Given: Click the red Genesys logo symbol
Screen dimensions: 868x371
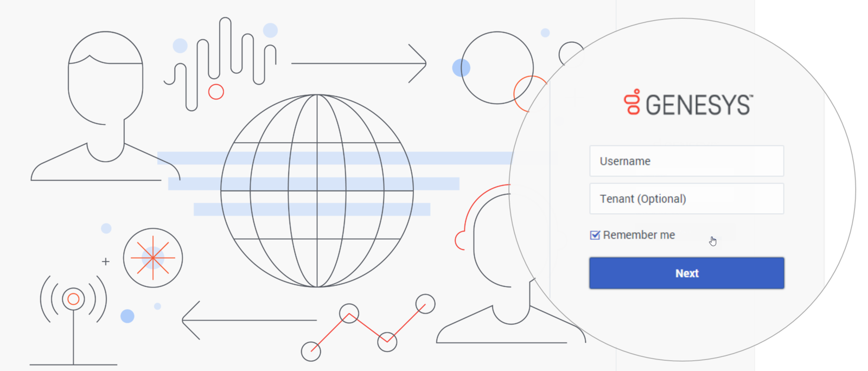Looking at the screenshot, I should click(633, 102).
